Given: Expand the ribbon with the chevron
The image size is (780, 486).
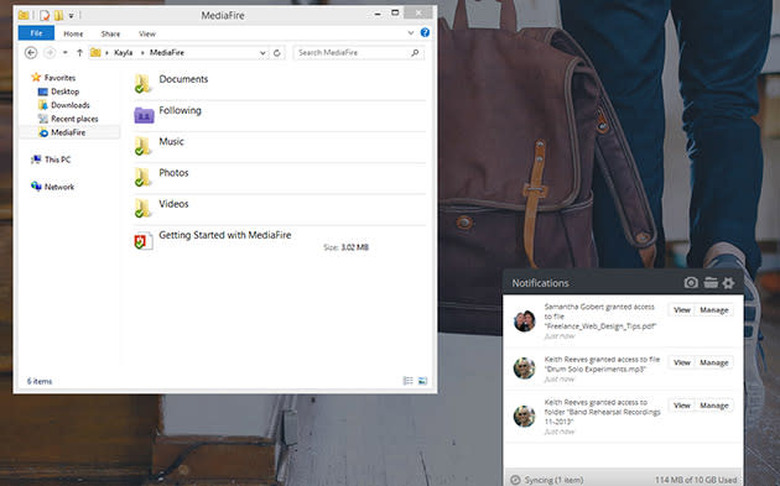Looking at the screenshot, I should click(x=411, y=33).
